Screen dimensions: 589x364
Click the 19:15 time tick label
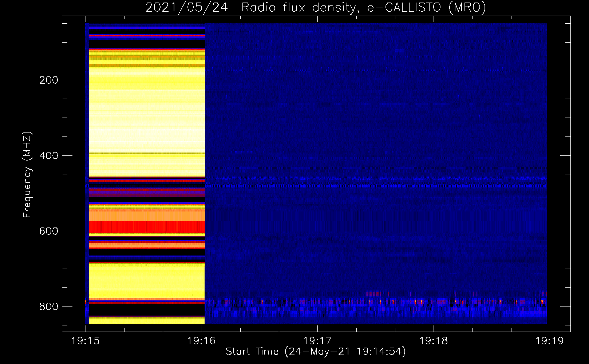[86, 341]
